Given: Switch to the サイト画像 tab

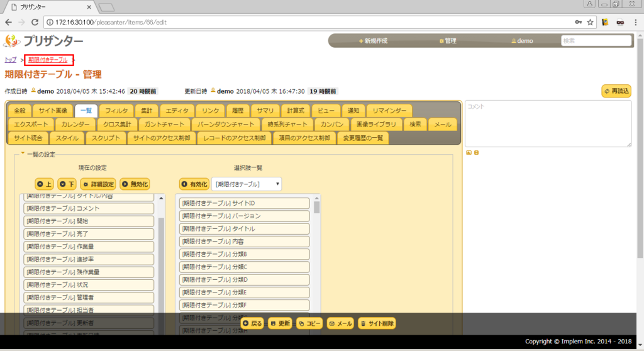Looking at the screenshot, I should (x=53, y=111).
